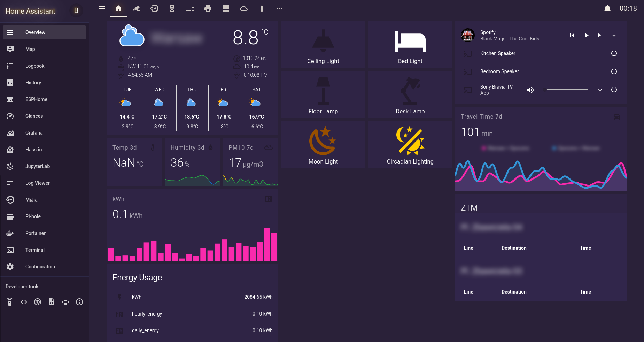Open the About info icon in Developer tools
The height and width of the screenshot is (342, 644).
point(79,302)
